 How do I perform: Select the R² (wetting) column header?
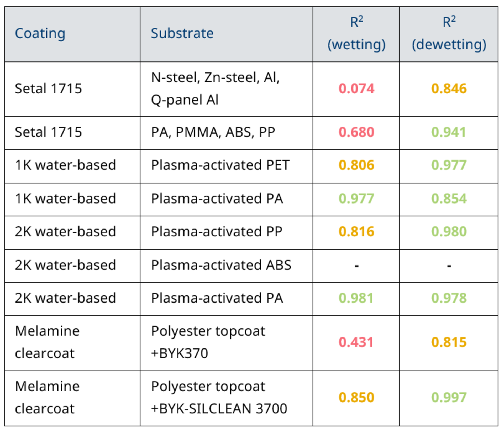coord(356,33)
